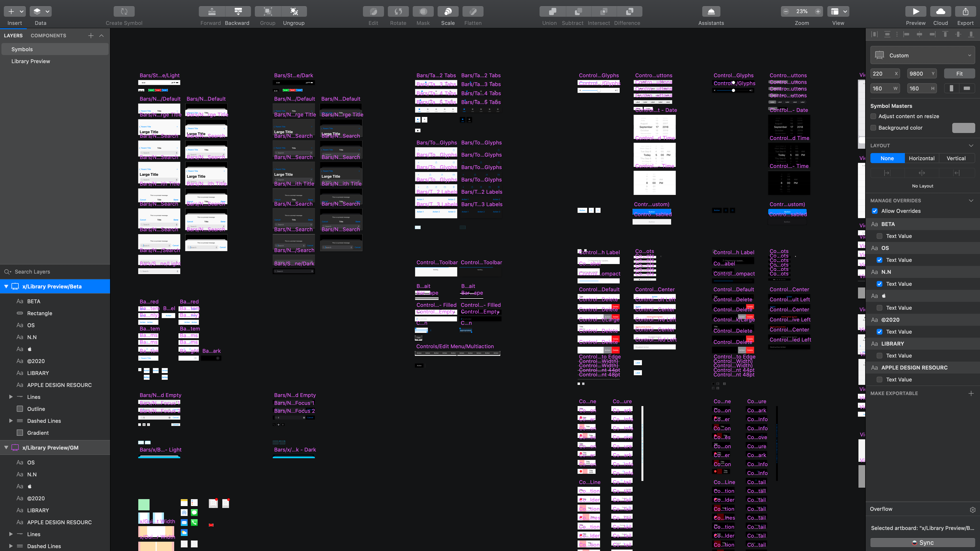Image resolution: width=980 pixels, height=551 pixels.
Task: Apply the Mask tool
Action: (x=423, y=11)
